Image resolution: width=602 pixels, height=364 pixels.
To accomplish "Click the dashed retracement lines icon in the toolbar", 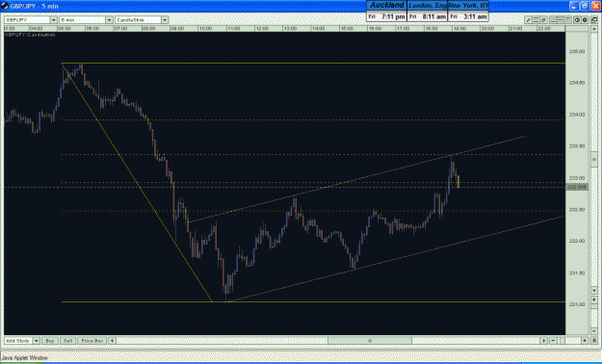I will (561, 19).
